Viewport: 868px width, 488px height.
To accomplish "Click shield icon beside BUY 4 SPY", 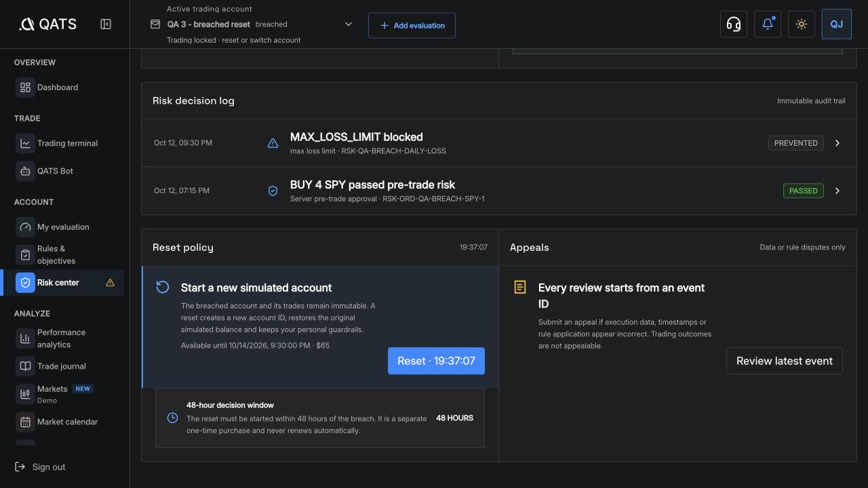I will click(x=273, y=190).
